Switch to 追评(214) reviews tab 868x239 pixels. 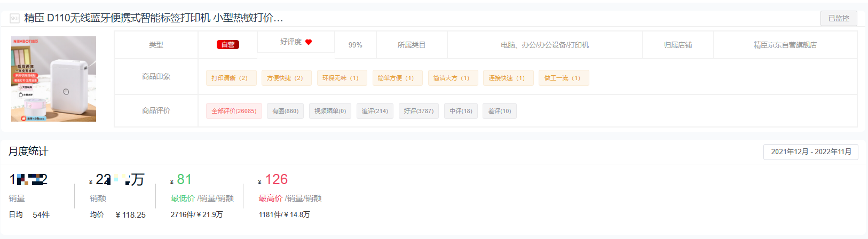(375, 111)
